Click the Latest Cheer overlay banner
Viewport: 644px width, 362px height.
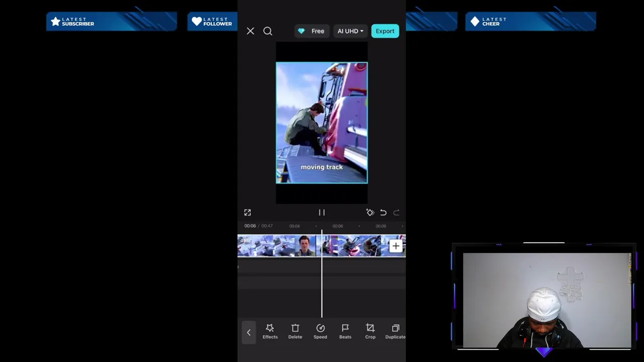click(x=531, y=22)
